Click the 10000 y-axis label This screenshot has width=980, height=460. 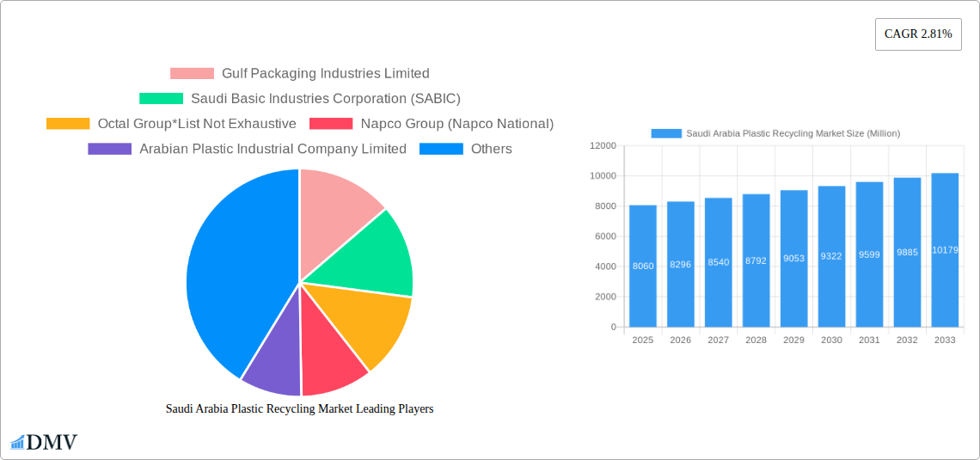point(603,176)
